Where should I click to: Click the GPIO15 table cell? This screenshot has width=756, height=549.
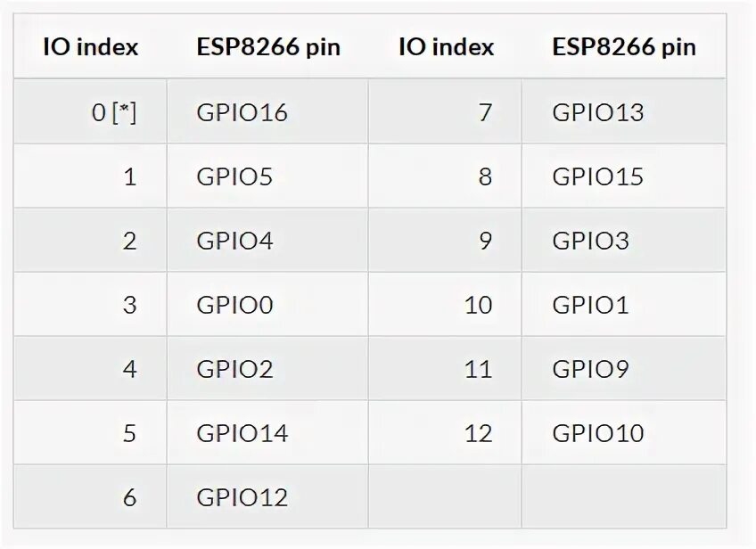(x=623, y=176)
